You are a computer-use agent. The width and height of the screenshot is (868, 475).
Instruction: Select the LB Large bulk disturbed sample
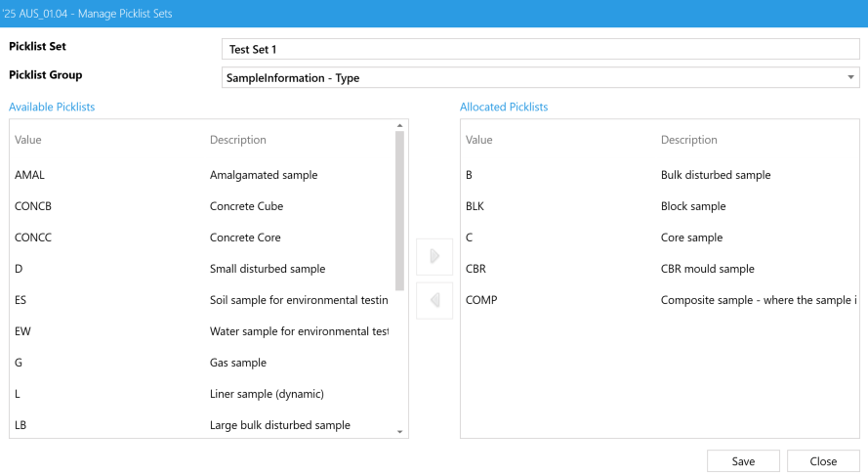[201, 426]
